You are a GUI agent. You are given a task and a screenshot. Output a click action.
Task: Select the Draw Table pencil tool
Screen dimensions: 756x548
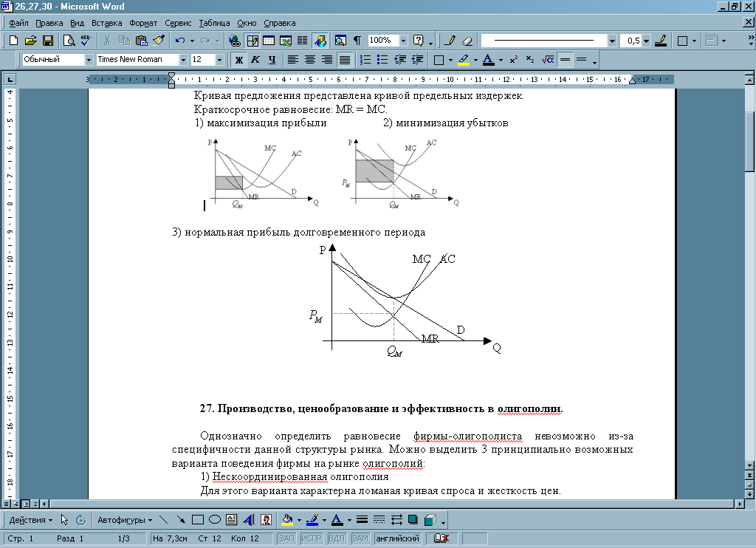point(450,41)
